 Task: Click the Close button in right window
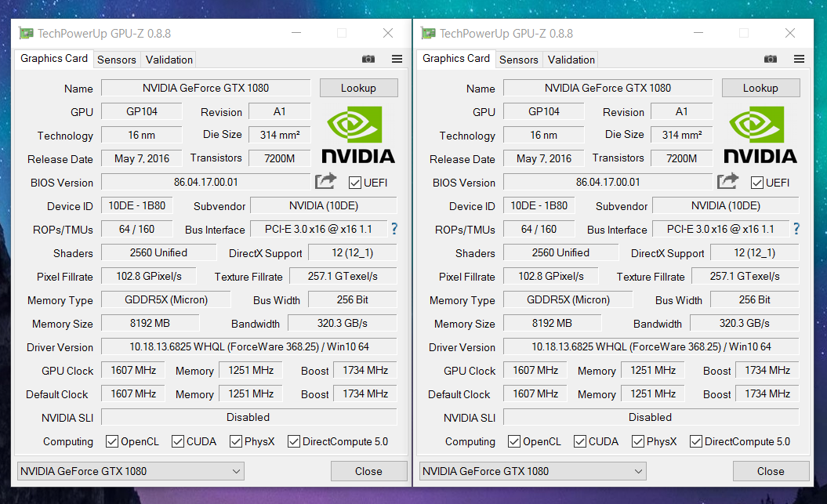point(771,471)
